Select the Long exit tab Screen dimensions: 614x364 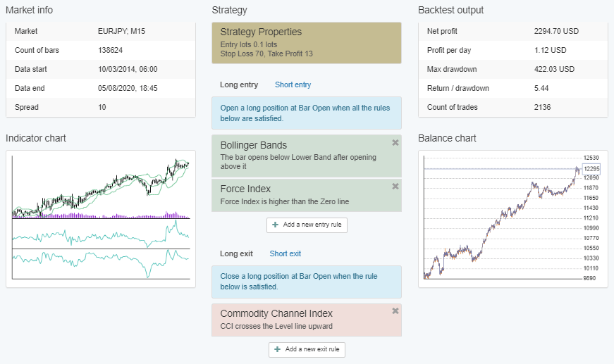click(235, 253)
